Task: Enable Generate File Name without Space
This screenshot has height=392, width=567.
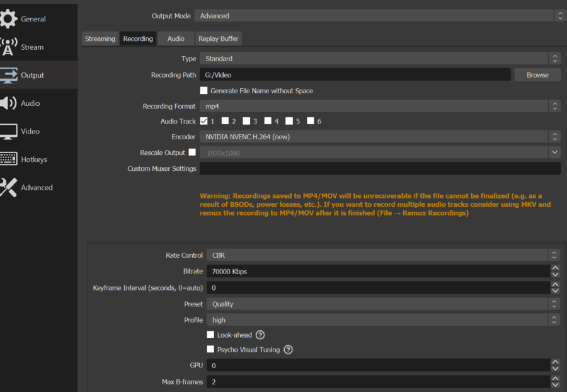Action: pos(204,90)
